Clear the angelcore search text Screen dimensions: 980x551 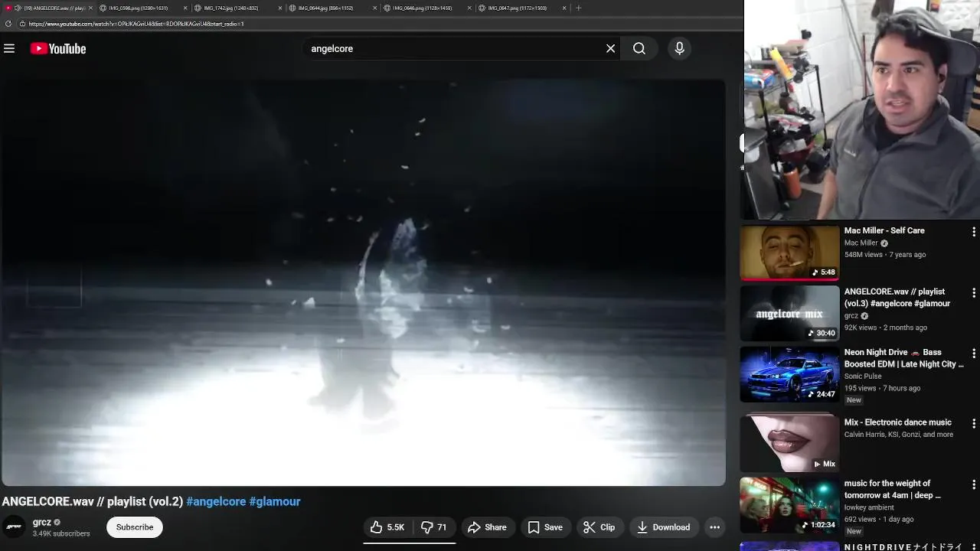pyautogui.click(x=610, y=48)
